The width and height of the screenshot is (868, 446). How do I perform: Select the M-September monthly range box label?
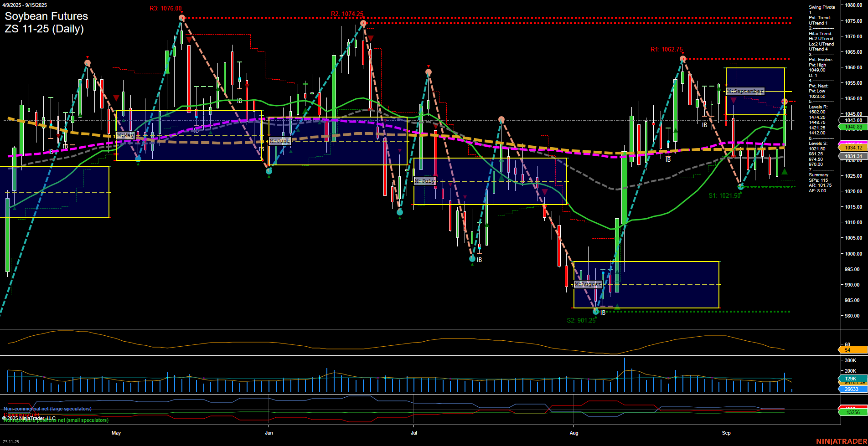point(745,92)
